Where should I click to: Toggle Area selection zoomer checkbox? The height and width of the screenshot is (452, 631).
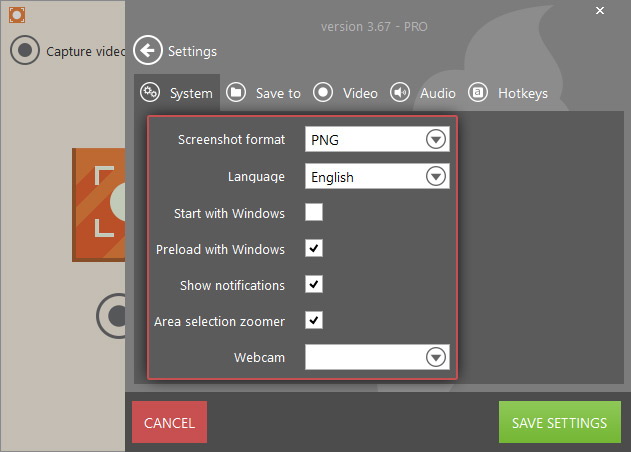click(314, 320)
